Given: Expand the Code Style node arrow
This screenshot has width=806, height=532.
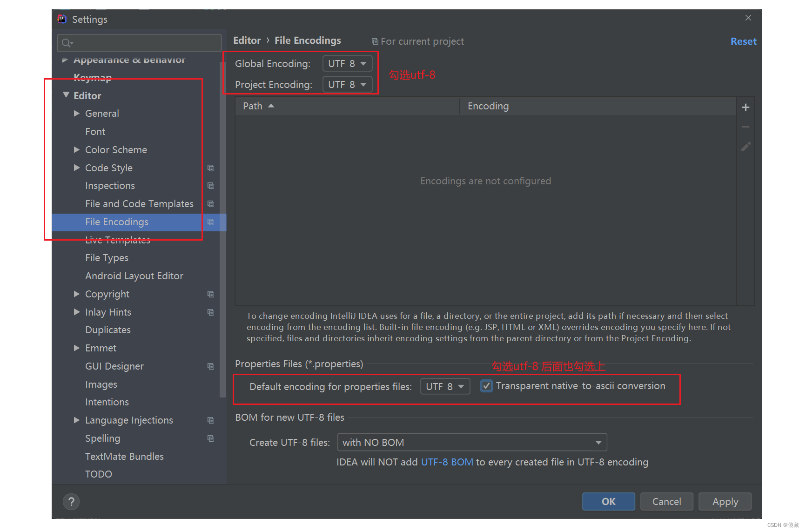Looking at the screenshot, I should 77,168.
